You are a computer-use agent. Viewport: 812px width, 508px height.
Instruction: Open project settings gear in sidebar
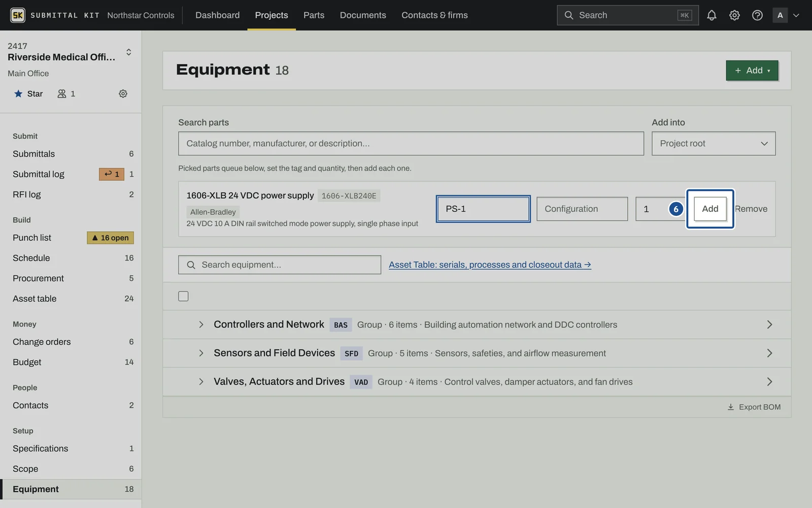coord(123,93)
